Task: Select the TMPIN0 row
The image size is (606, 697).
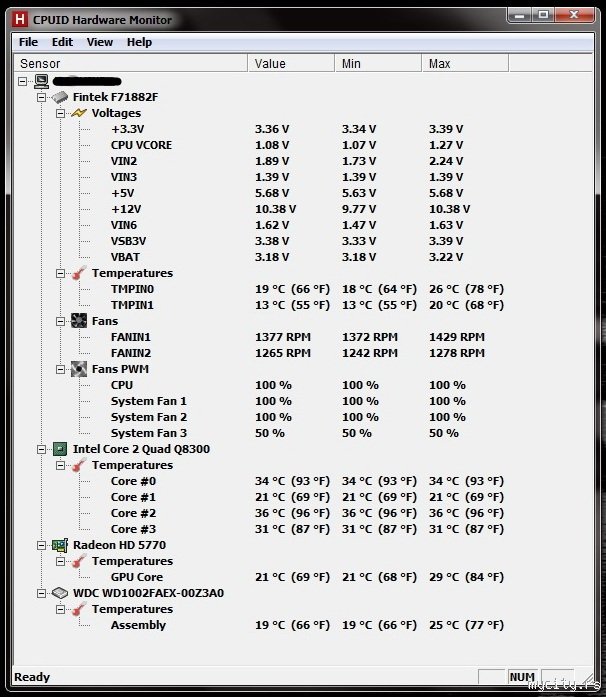Action: (132, 289)
